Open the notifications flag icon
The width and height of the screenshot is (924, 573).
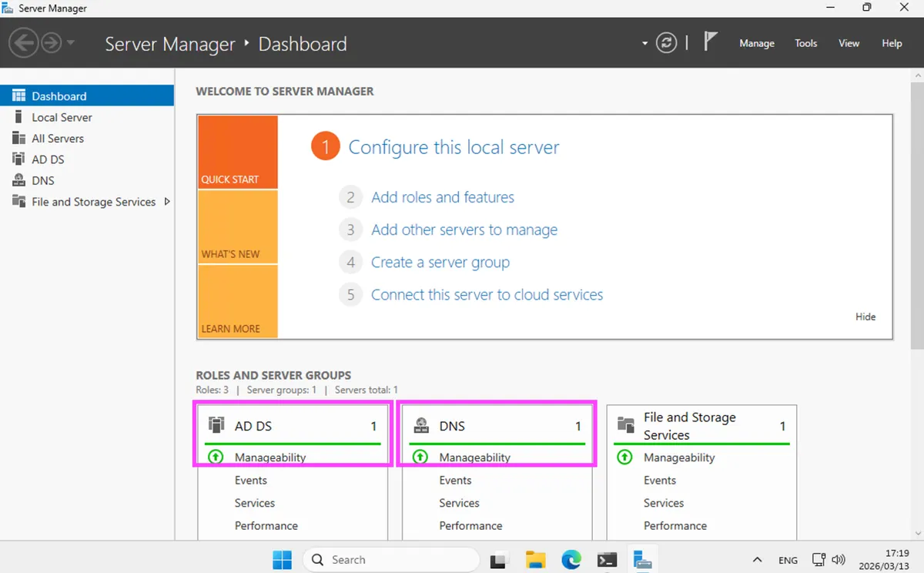click(710, 42)
